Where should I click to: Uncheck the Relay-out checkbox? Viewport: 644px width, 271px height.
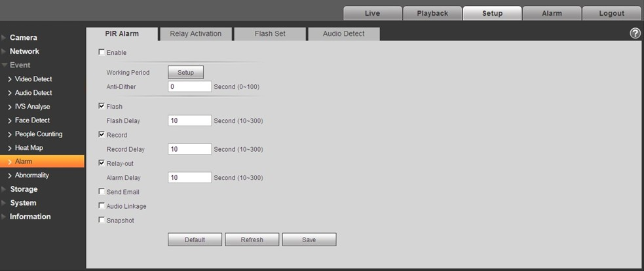point(102,163)
